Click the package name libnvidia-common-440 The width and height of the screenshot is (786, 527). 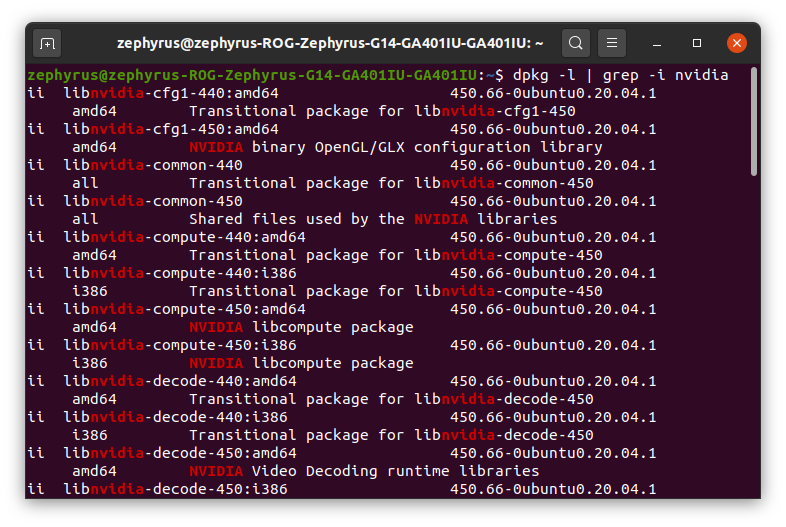(x=153, y=165)
